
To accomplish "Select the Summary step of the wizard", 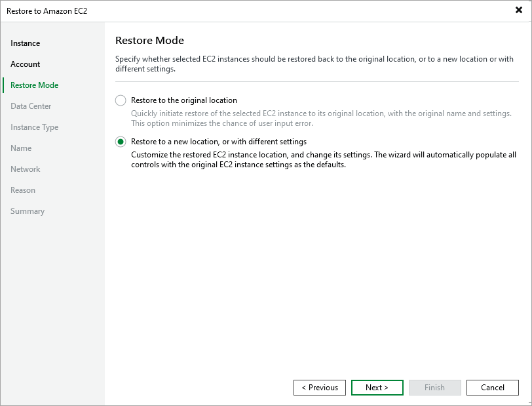I will pos(28,211).
